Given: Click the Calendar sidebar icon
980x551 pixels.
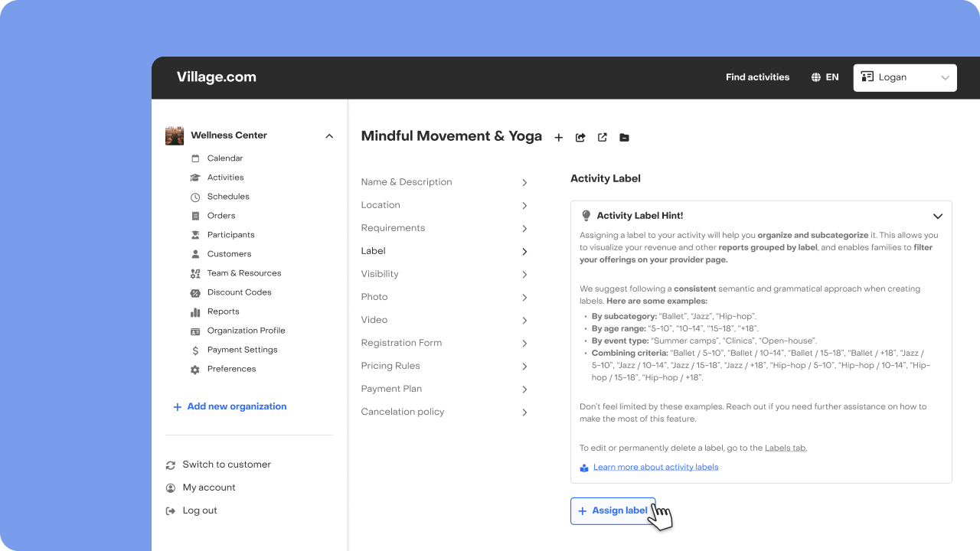Looking at the screenshot, I should click(195, 158).
